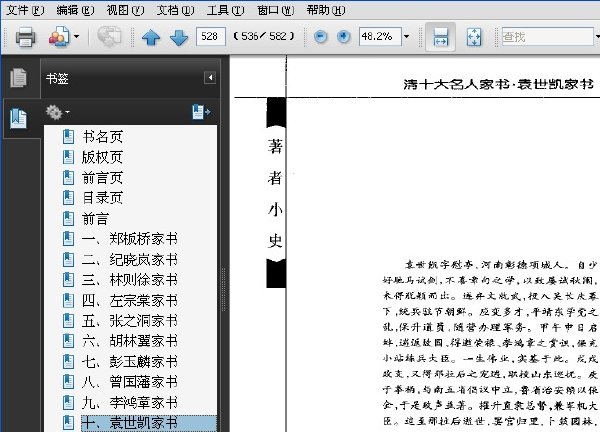
Task: Jump to 五、张之洞家书 bookmark
Action: point(130,321)
